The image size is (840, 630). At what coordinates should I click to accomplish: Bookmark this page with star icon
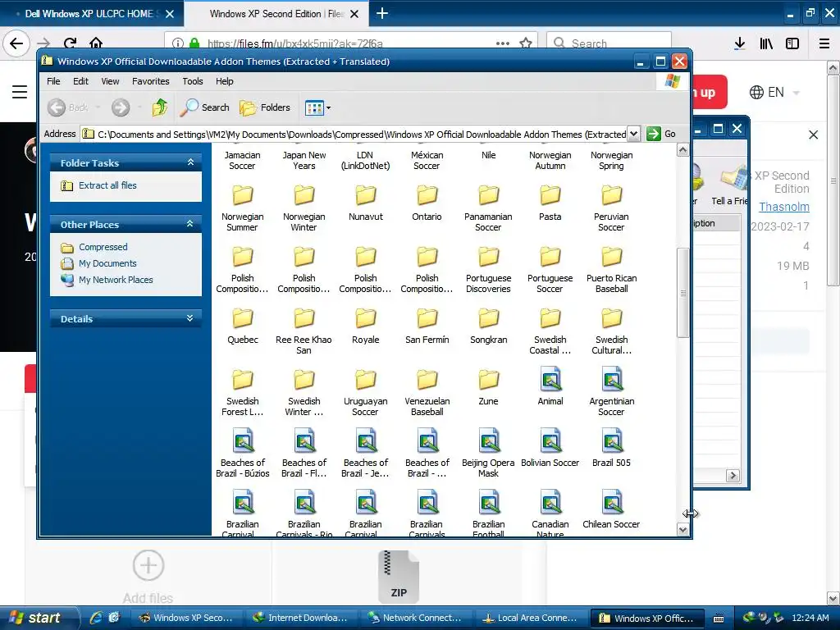(526, 43)
